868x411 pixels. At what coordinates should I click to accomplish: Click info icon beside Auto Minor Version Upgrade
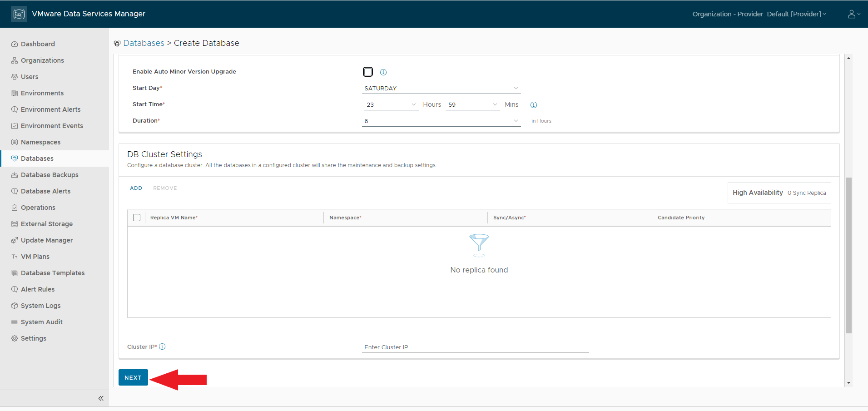(x=383, y=72)
